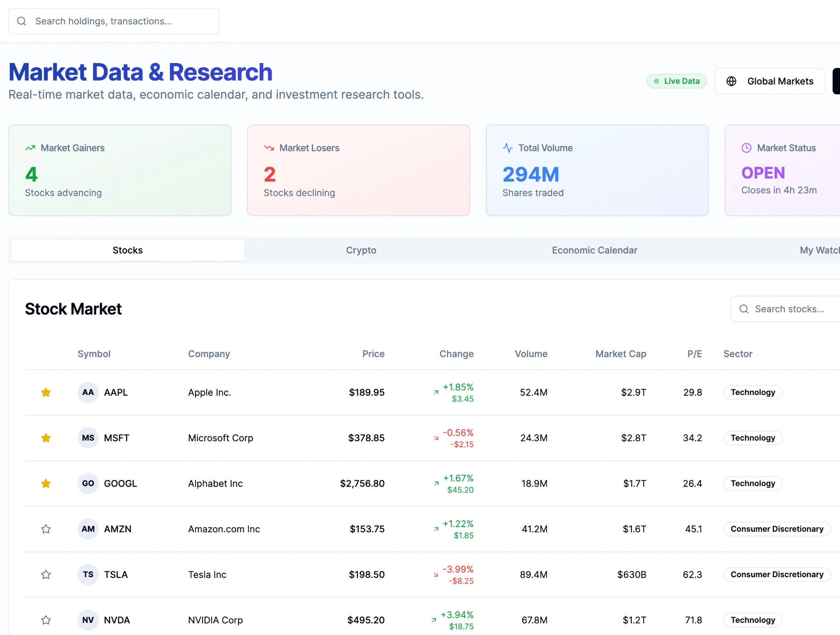Screen dimensions: 840x635
Task: Switch to the Crypto tab
Action: coord(361,250)
